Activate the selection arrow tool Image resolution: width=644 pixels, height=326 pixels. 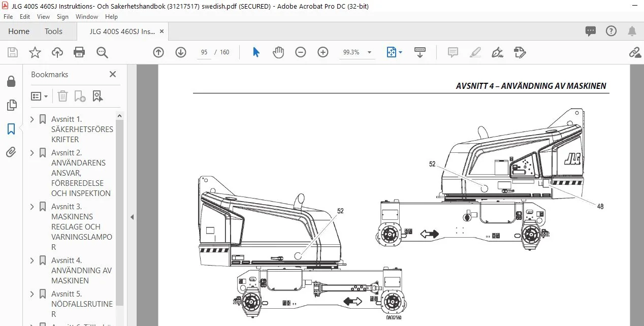point(256,52)
